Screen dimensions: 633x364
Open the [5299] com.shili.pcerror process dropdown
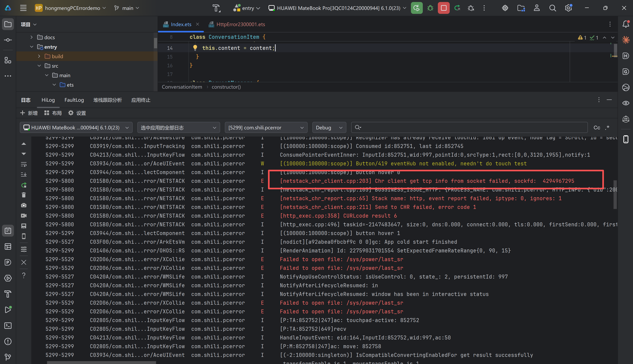tap(266, 128)
